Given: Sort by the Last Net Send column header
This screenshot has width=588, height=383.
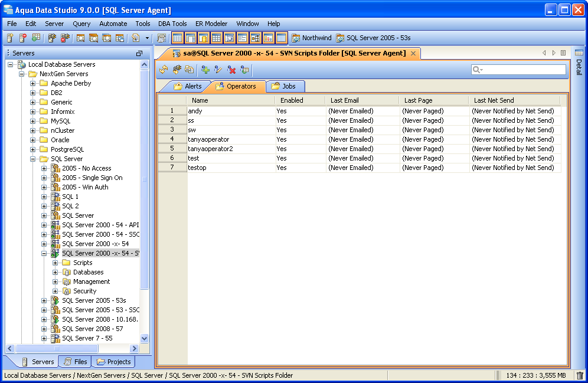Looking at the screenshot, I should coord(515,100).
